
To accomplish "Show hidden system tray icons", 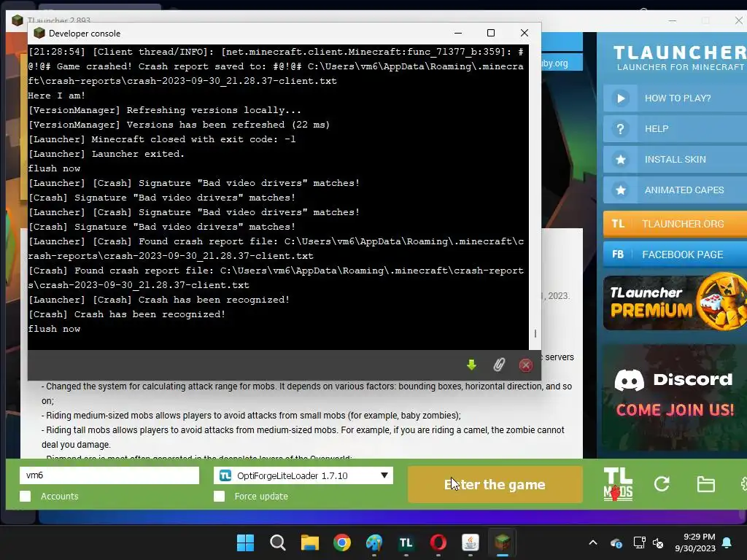I will 592,542.
